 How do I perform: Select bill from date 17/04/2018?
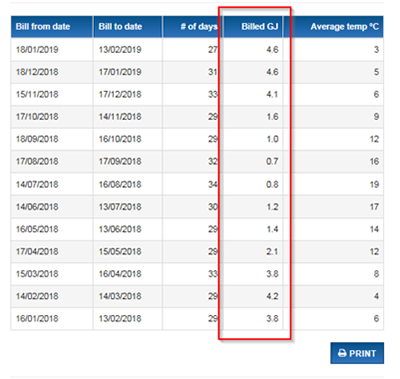click(37, 251)
